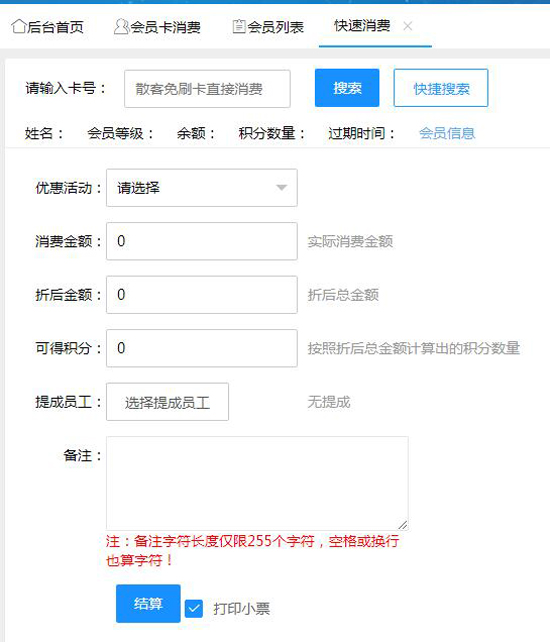Click the 实际消费金额 hint text

click(350, 242)
